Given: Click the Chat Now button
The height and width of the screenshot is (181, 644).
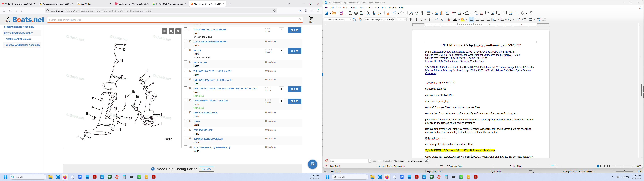Looking at the screenshot, I should click(x=206, y=169).
